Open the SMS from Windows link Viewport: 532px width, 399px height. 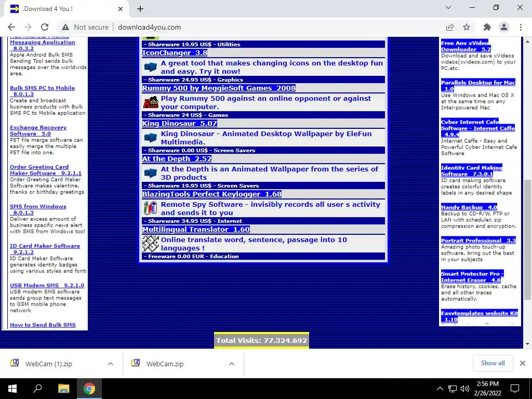tap(38, 209)
